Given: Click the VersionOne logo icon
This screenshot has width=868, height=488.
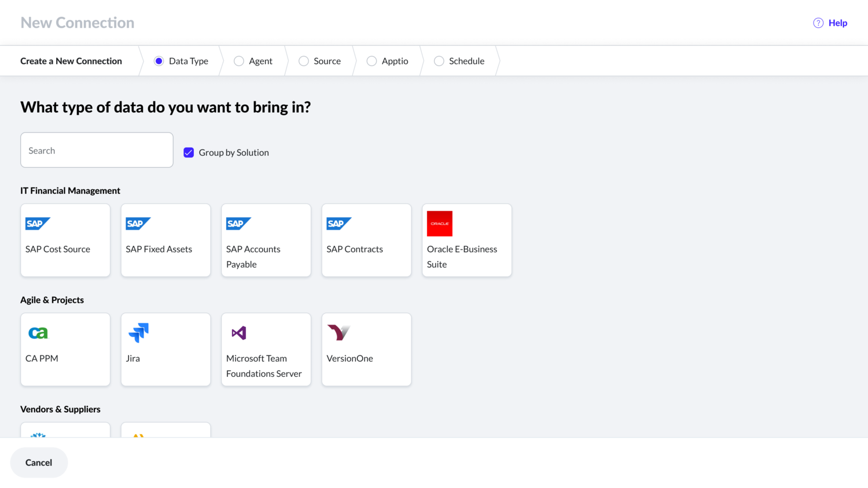Looking at the screenshot, I should (339, 332).
